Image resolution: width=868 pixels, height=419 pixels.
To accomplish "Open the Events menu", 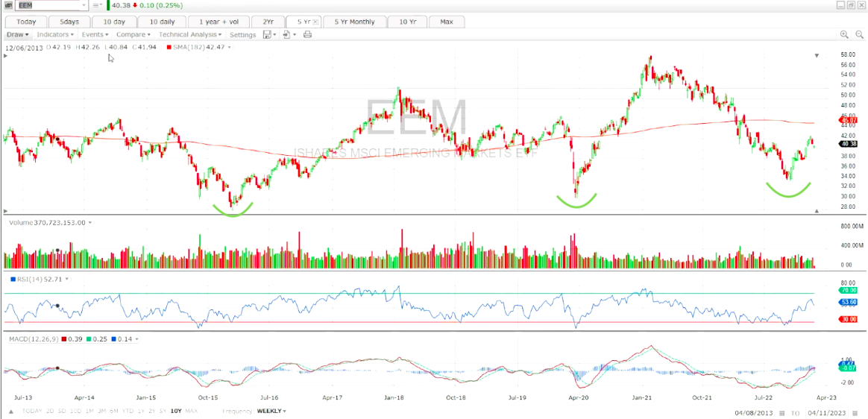I will pyautogui.click(x=95, y=34).
